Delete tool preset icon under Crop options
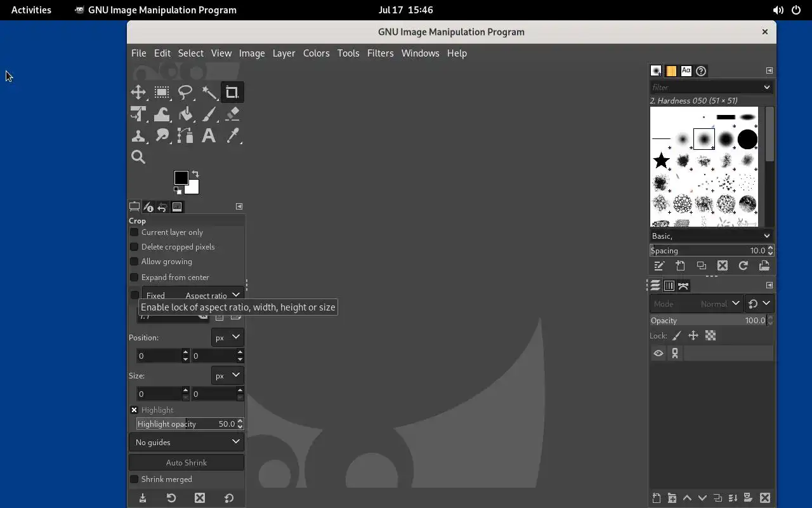Viewport: 812px width, 508px height. 200,498
